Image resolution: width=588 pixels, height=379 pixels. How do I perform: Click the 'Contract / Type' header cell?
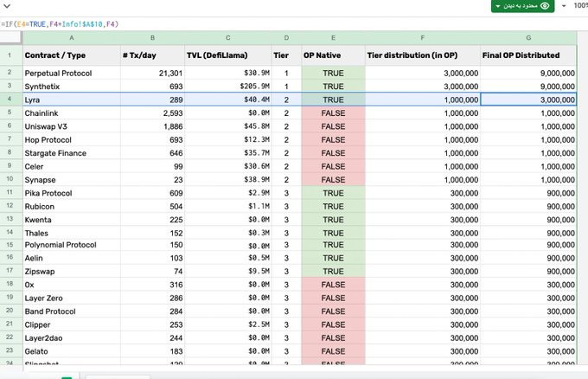[72, 55]
